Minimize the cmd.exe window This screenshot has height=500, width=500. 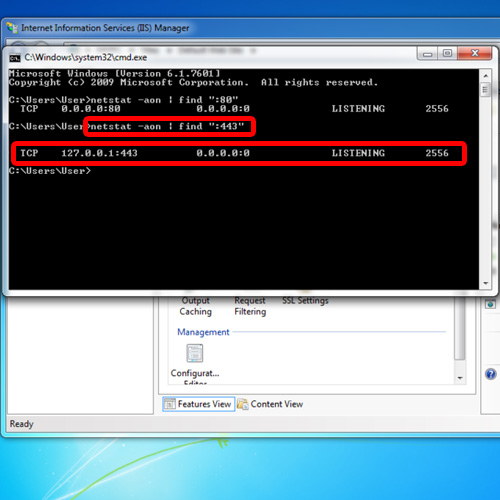tap(428, 53)
